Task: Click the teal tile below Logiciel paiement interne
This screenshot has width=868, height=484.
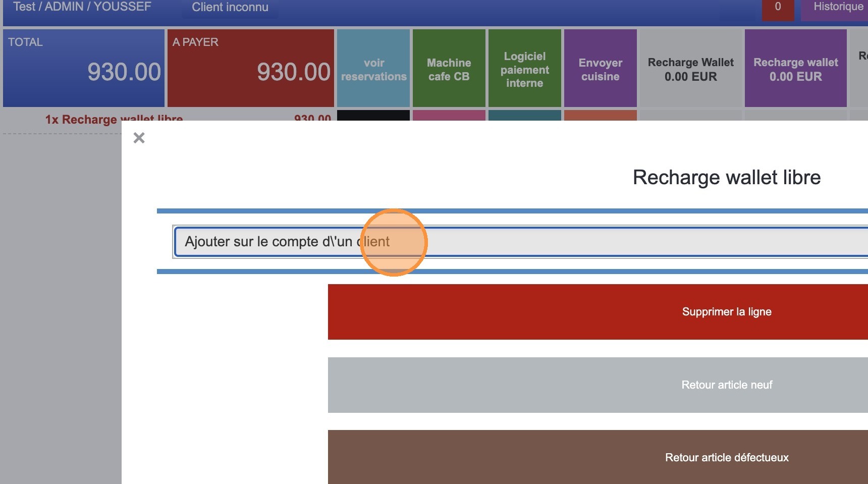Action: pyautogui.click(x=524, y=115)
